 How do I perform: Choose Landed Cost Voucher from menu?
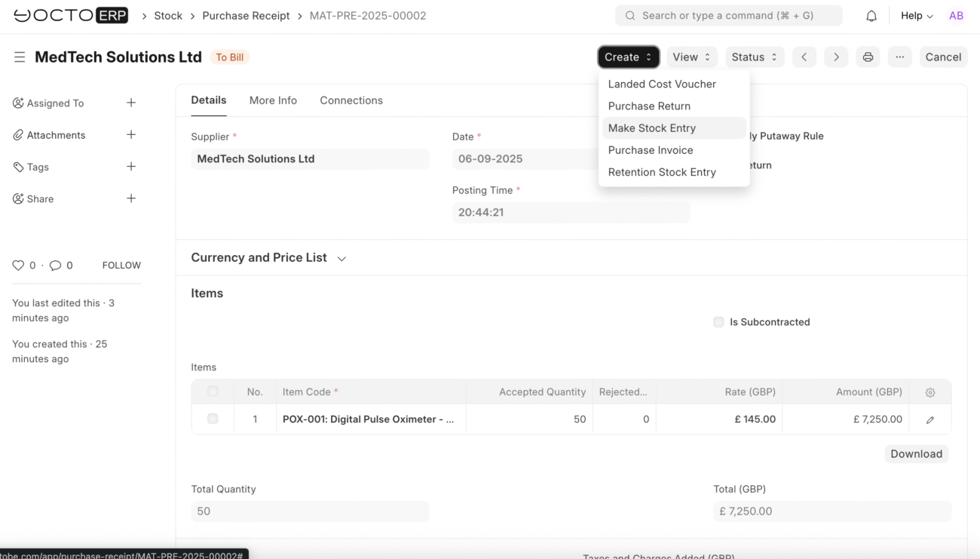point(674,84)
